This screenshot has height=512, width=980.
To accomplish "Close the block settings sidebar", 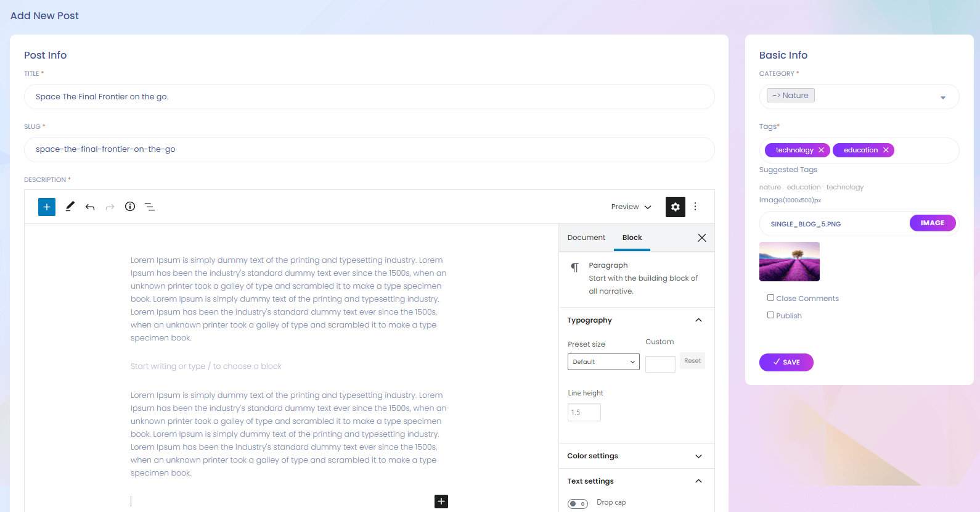I will [x=701, y=237].
